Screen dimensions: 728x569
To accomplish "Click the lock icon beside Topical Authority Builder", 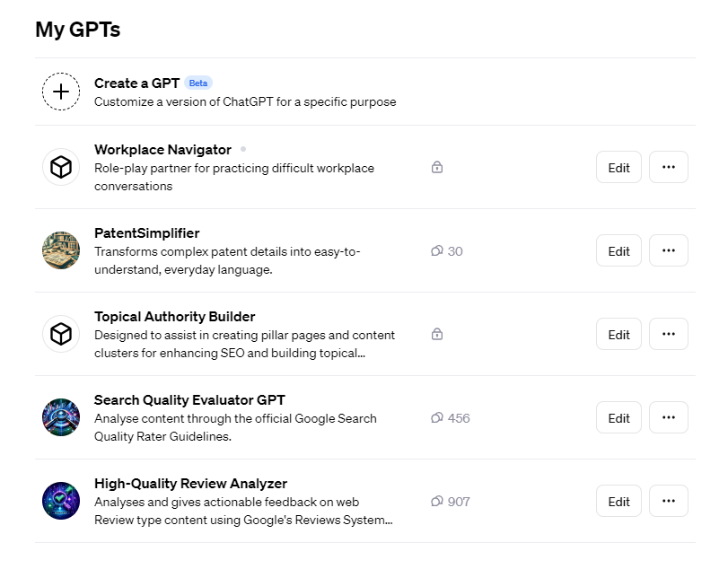I will [x=437, y=334].
